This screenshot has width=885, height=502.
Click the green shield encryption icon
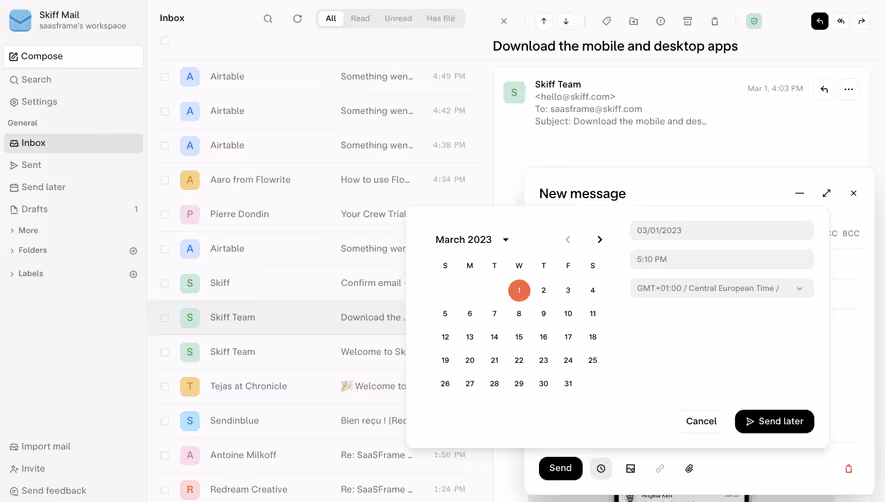click(x=753, y=21)
